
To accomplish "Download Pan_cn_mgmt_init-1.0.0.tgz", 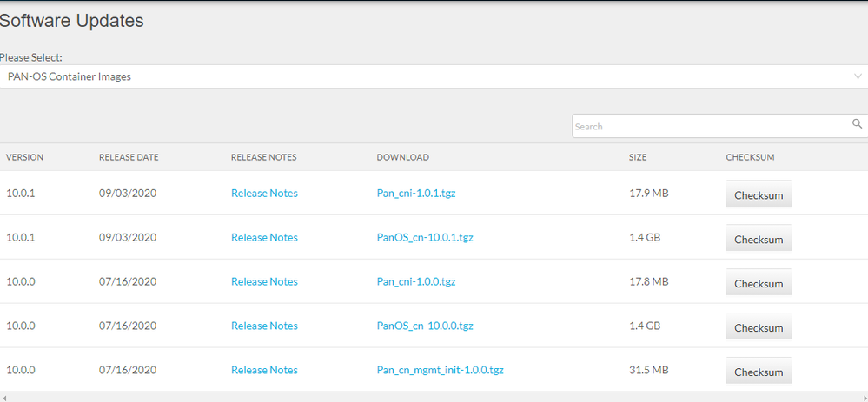I will (x=441, y=371).
